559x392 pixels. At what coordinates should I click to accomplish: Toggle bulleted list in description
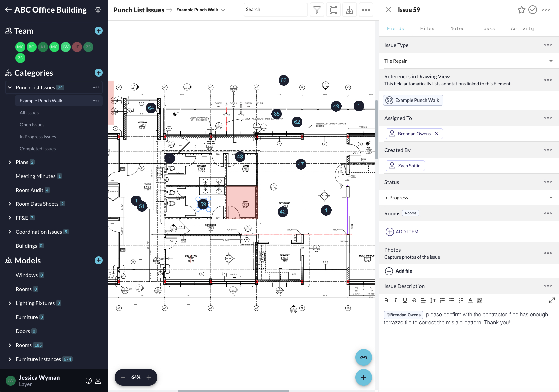(x=452, y=300)
